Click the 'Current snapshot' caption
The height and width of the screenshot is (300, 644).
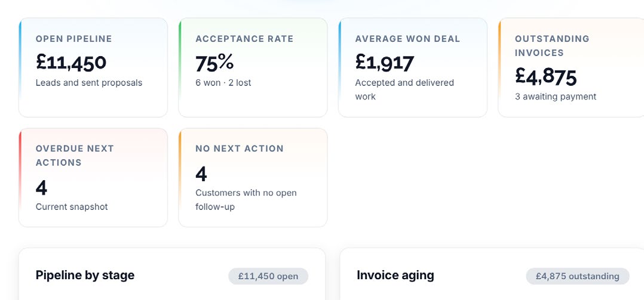[72, 207]
